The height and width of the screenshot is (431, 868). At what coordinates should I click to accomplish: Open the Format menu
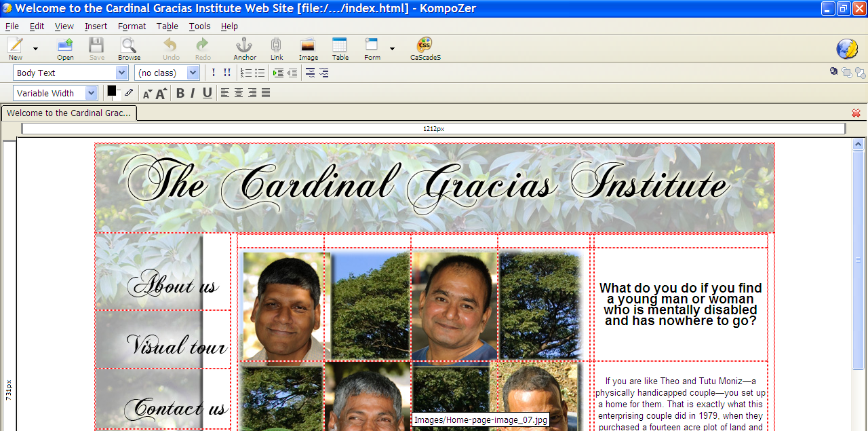tap(132, 26)
